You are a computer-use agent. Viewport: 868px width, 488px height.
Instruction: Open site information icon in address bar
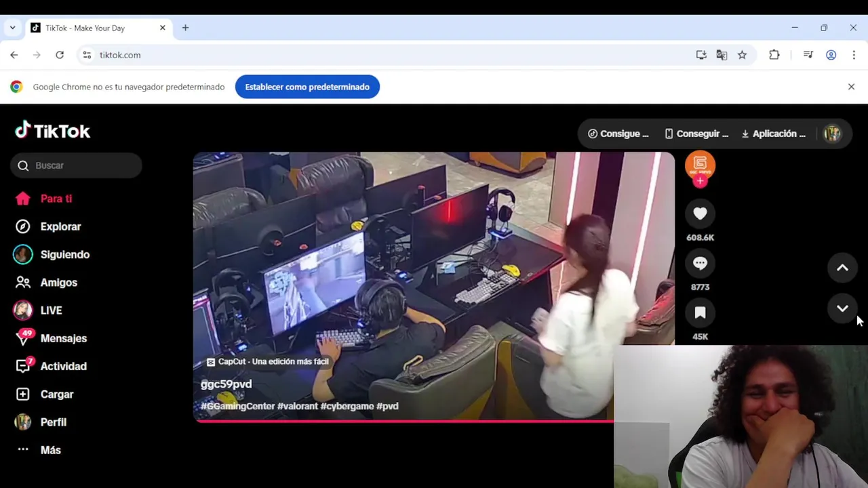coord(87,55)
